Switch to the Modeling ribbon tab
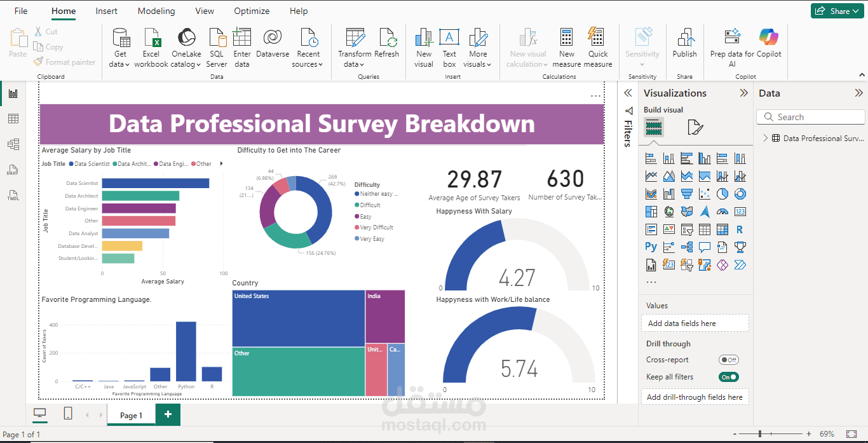Viewport: 868px width, 443px height. 156,11
